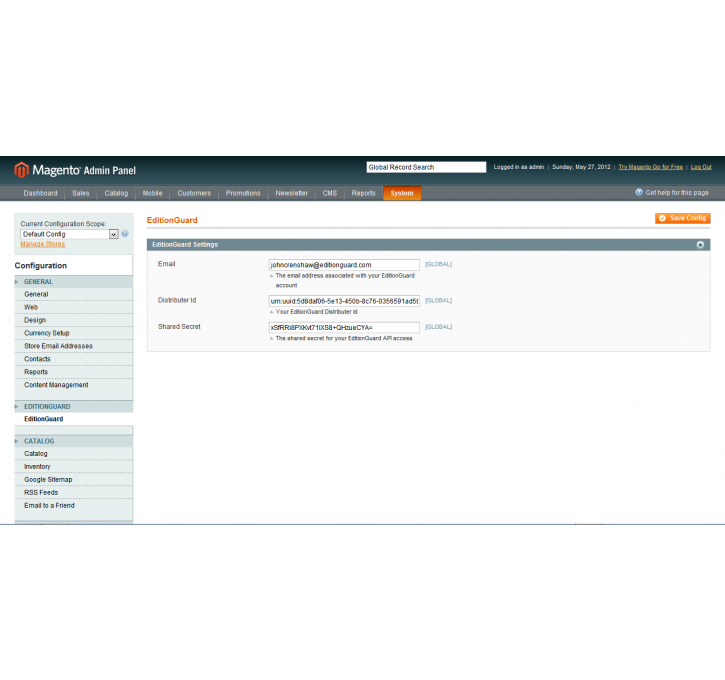Open Get help for this page link
The height and width of the screenshot is (680, 725).
click(x=676, y=193)
